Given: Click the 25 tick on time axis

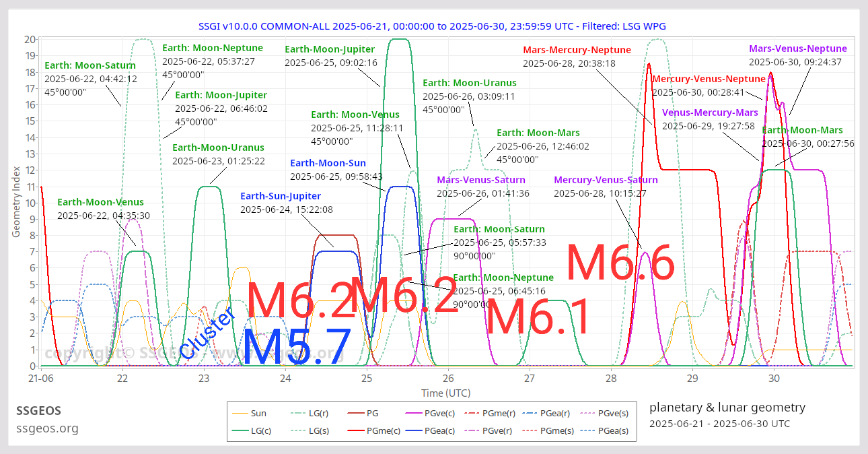Looking at the screenshot, I should pos(367,379).
